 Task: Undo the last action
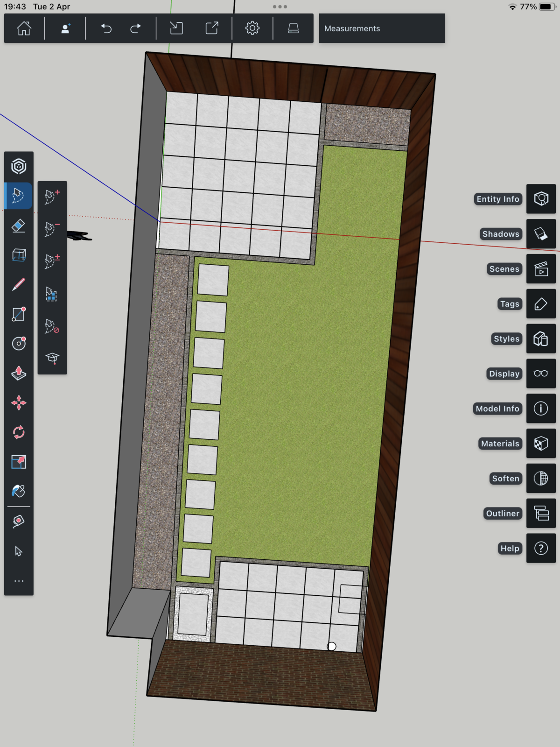[x=106, y=28]
